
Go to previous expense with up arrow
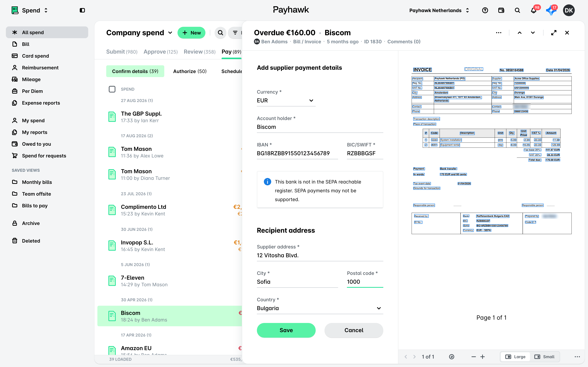click(519, 33)
